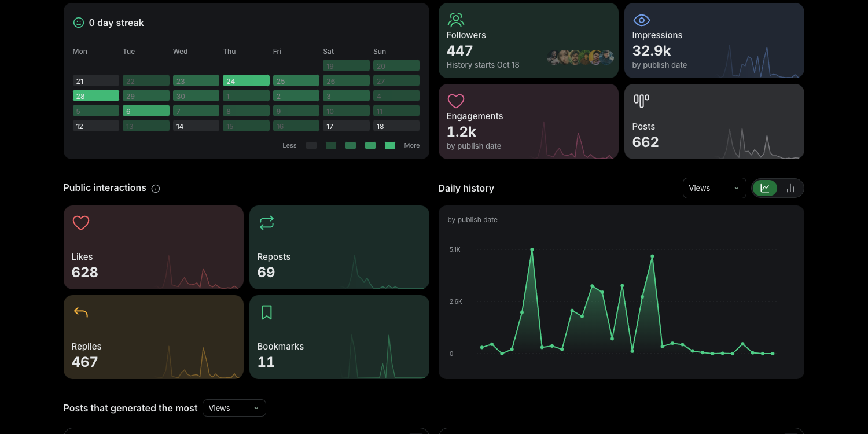Open Public interactions info icon
The image size is (868, 434).
pyautogui.click(x=156, y=189)
